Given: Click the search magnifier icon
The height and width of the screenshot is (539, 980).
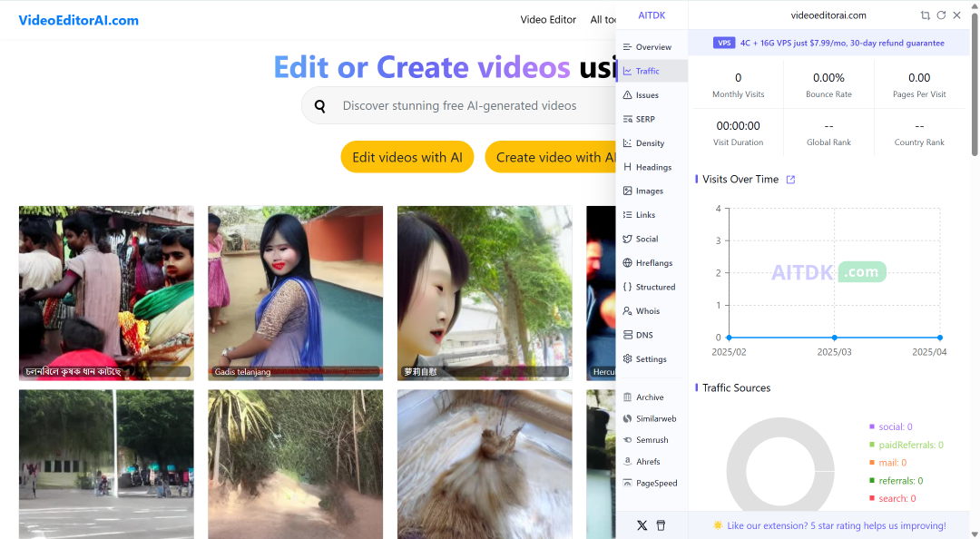Looking at the screenshot, I should [x=320, y=106].
